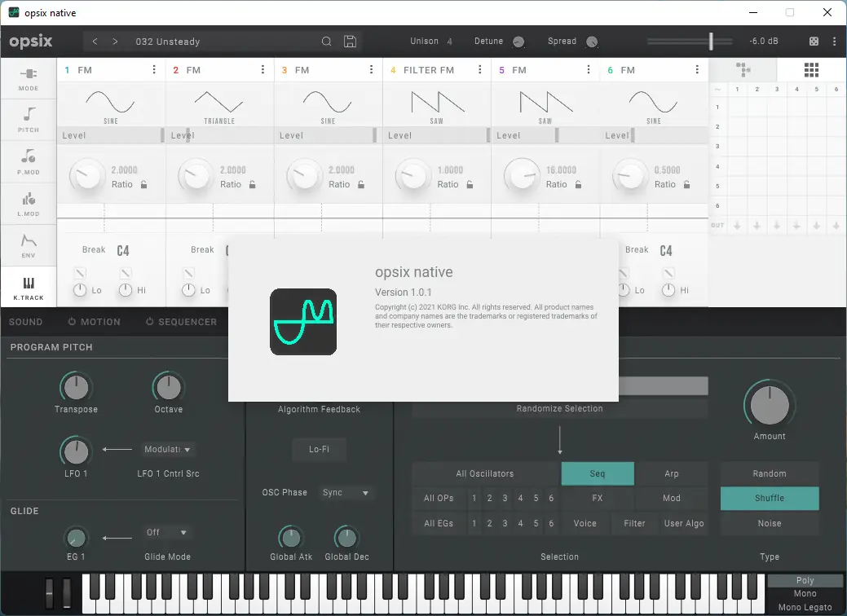Click the Randomize Selection button
The image size is (847, 616).
(x=559, y=408)
